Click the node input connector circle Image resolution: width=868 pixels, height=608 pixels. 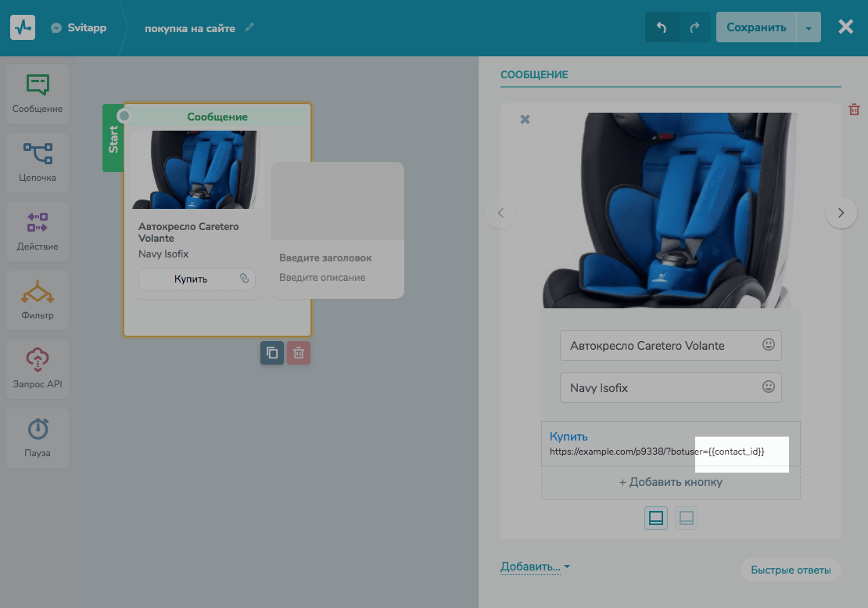[124, 116]
